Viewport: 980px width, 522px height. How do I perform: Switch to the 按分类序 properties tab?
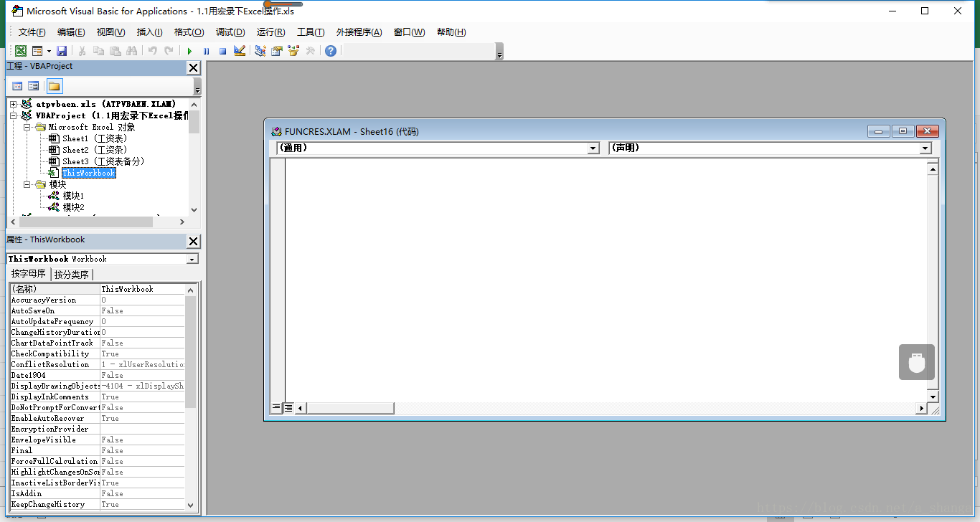72,275
